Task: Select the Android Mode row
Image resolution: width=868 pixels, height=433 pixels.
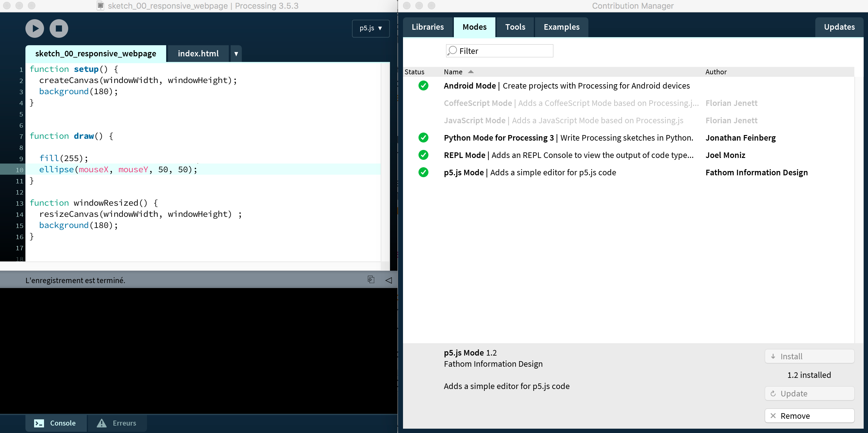Action: [629, 85]
